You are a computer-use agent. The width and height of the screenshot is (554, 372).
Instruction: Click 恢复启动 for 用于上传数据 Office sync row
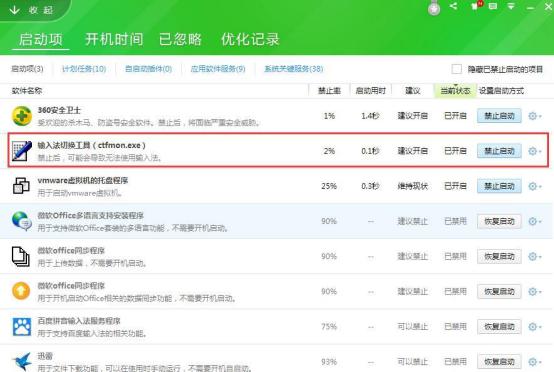click(x=499, y=256)
